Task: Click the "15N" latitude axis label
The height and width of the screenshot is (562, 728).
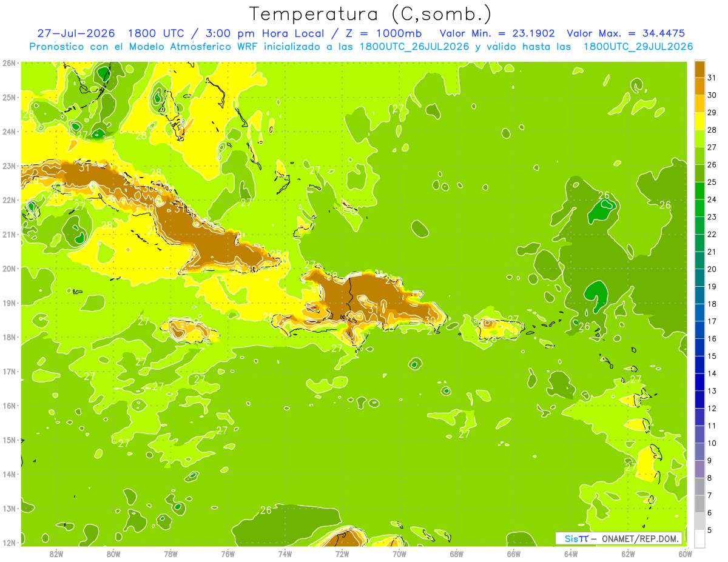Action: [9, 440]
